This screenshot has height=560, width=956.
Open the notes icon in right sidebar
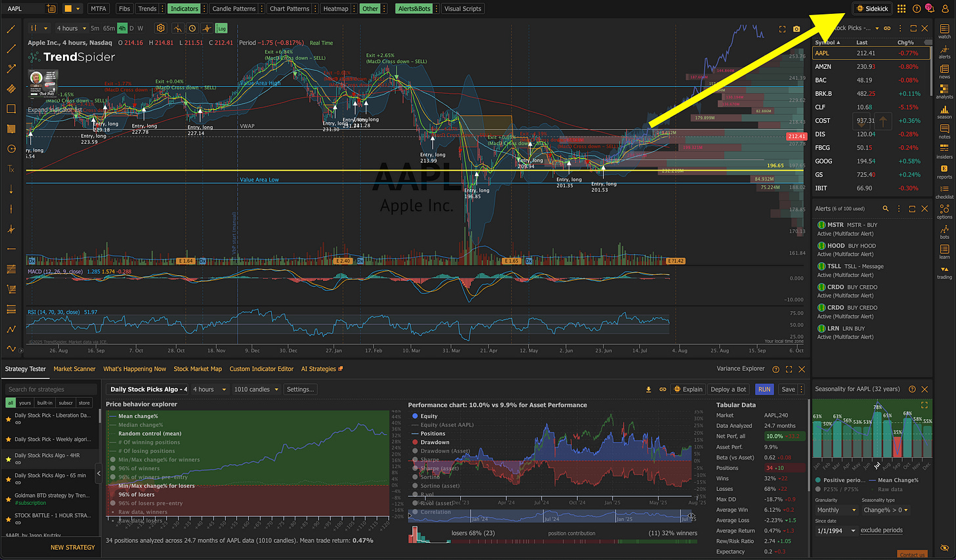[x=944, y=132]
